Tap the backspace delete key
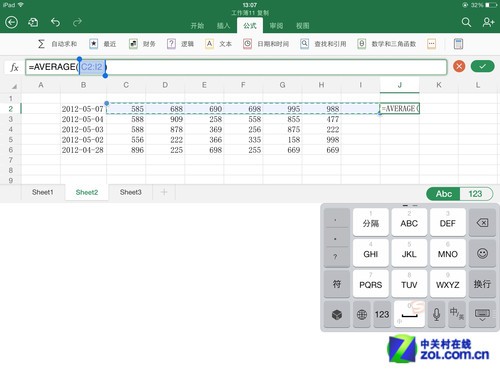 (x=482, y=222)
